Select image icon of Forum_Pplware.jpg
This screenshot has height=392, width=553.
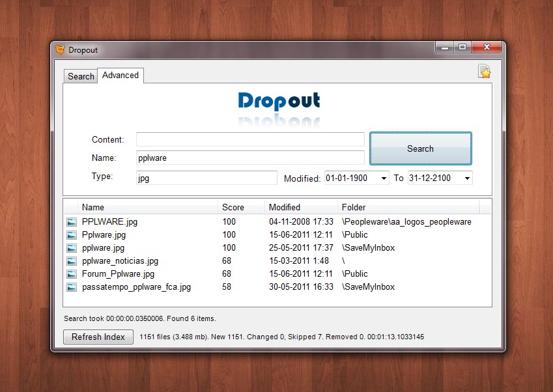click(72, 274)
